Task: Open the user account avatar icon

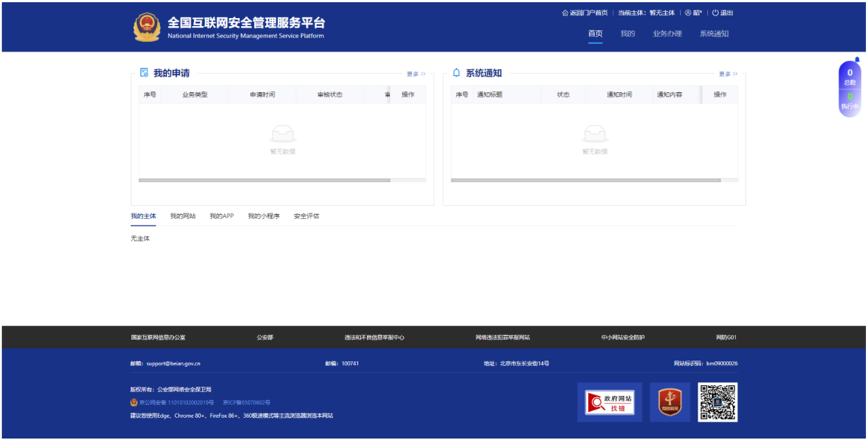Action: pos(688,13)
